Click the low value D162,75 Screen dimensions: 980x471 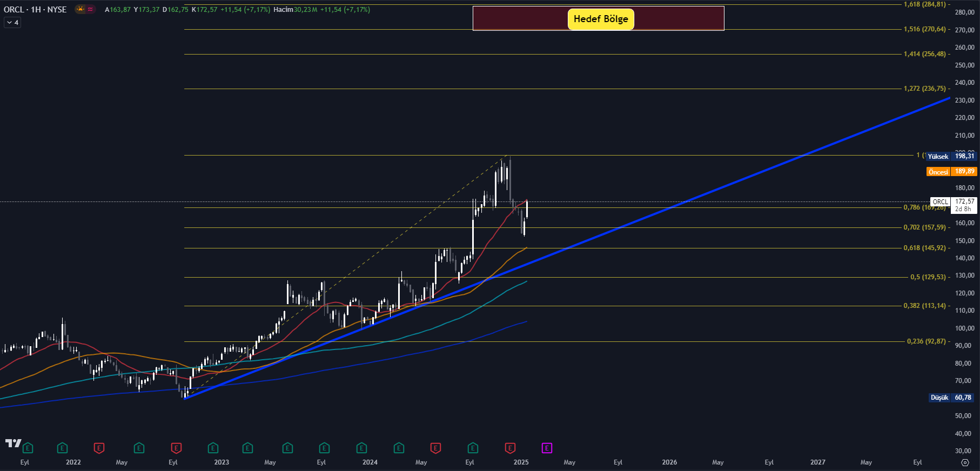tap(176, 10)
